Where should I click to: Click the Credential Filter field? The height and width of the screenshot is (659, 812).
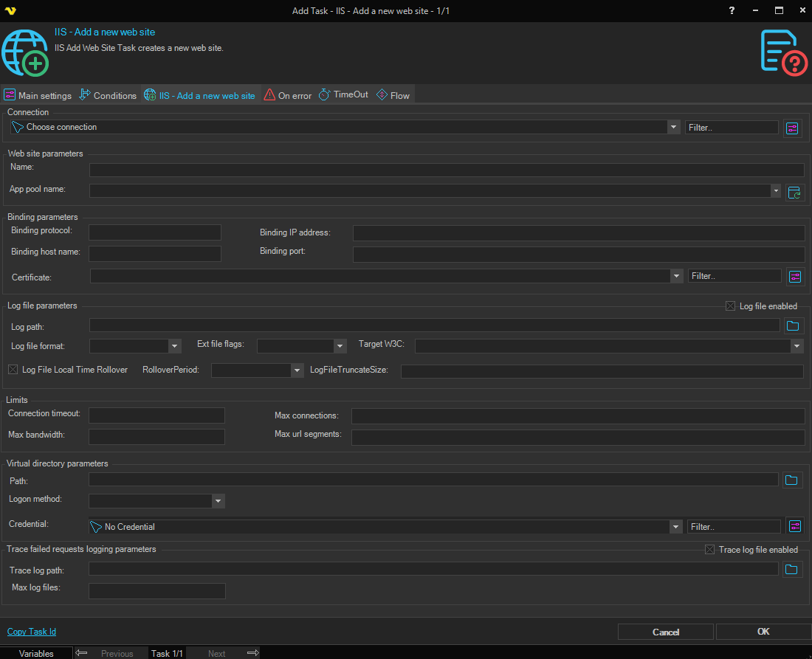click(x=734, y=526)
